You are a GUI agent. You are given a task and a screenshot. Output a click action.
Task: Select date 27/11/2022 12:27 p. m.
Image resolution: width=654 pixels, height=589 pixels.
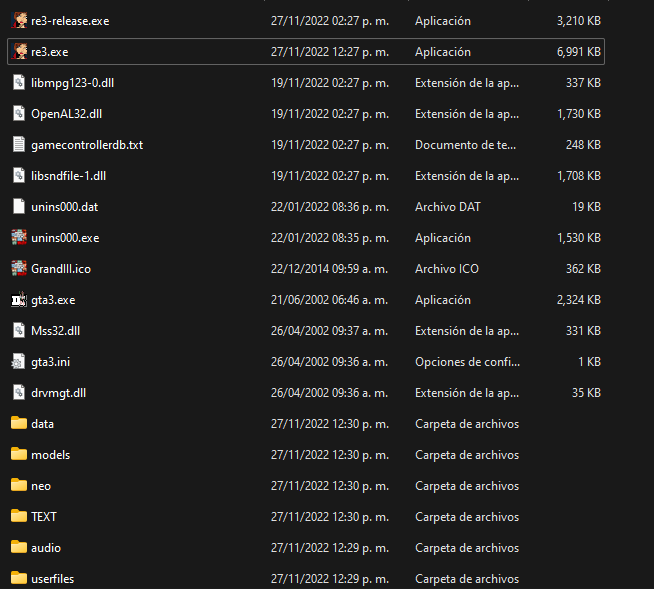click(x=330, y=52)
